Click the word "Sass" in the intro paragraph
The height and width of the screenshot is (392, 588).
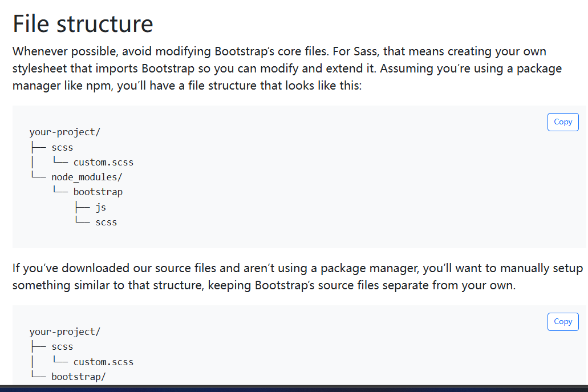click(x=365, y=51)
